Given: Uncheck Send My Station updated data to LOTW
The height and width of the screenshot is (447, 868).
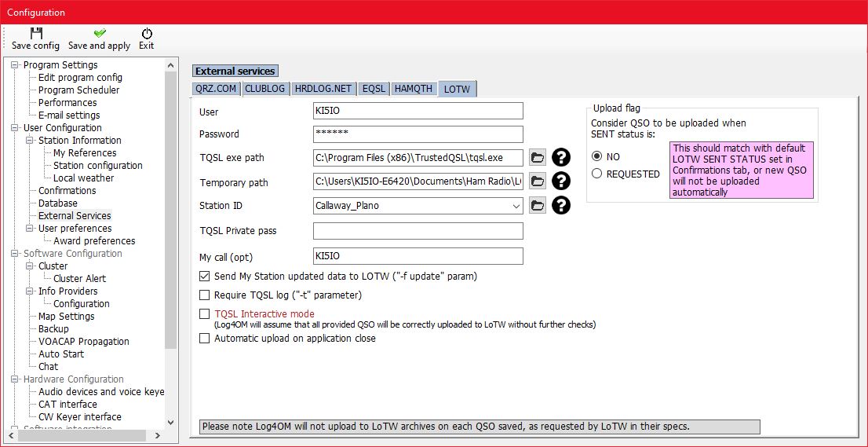Looking at the screenshot, I should click(204, 276).
